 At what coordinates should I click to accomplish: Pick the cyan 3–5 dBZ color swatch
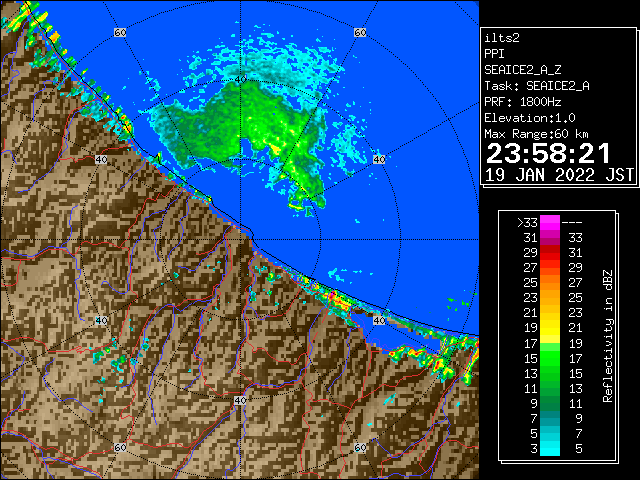click(550, 448)
